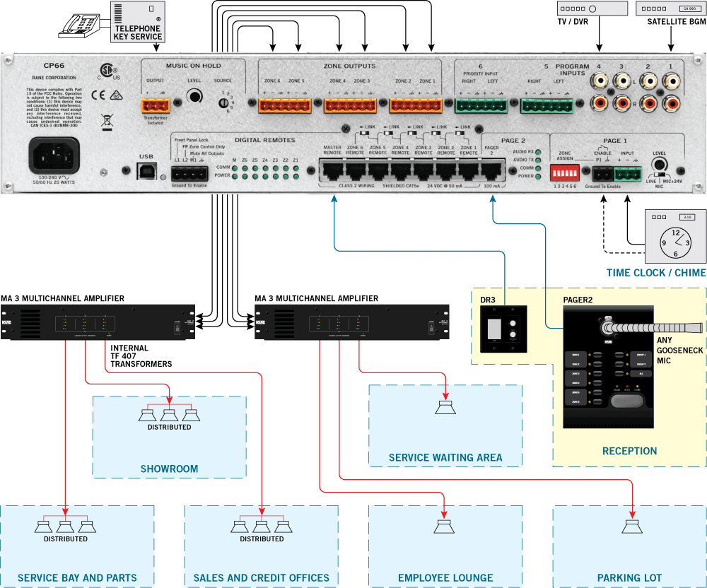Click the Zone 4 / Zone 3 output connector
This screenshot has width=707, height=588.
351,106
